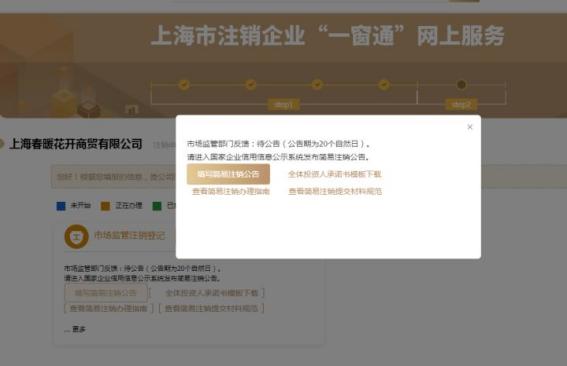Select the step2 label under progress bar

[x=461, y=105]
